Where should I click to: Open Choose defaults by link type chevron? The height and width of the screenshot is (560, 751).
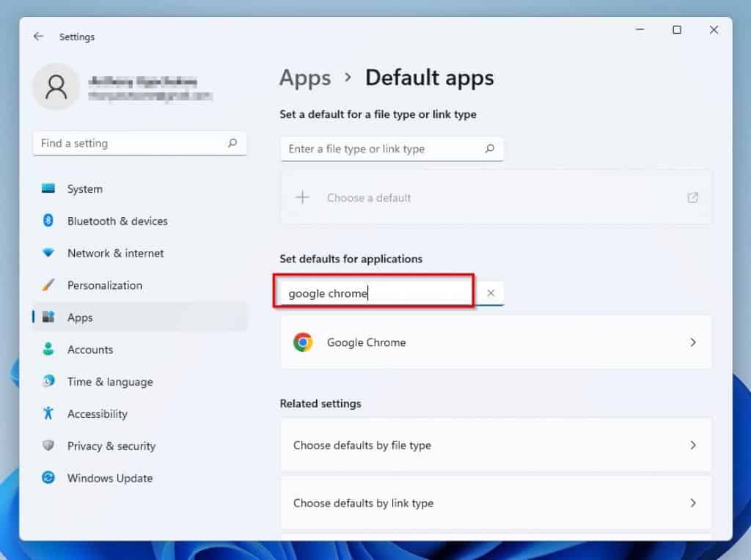point(693,503)
